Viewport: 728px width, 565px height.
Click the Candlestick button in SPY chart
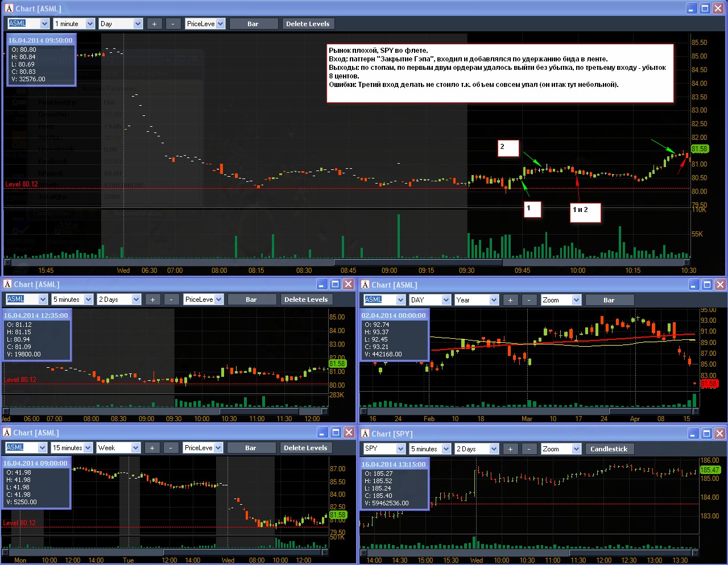coord(609,449)
